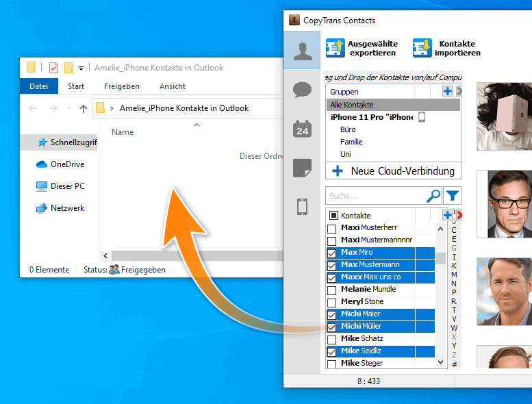Open the Messages speech bubble sidebar icon
Screen dimensions: 532x404
point(302,90)
